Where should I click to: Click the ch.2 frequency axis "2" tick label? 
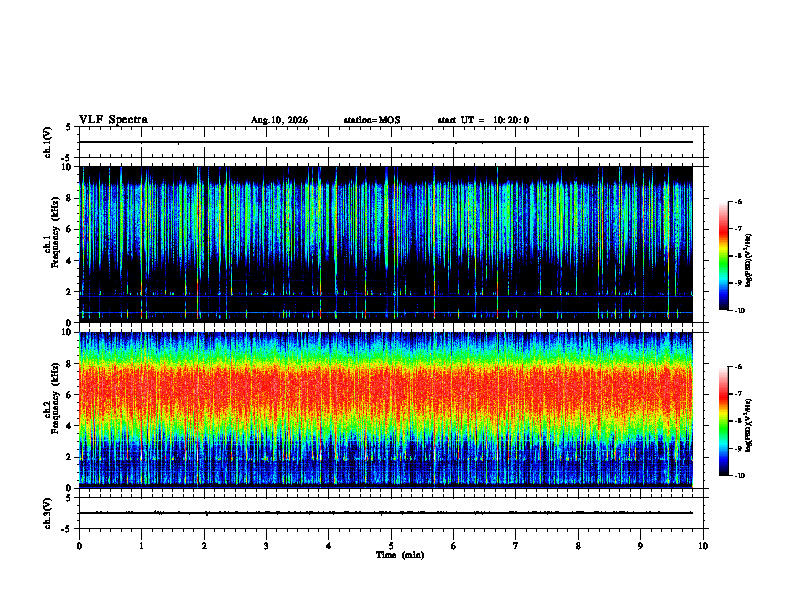point(70,457)
